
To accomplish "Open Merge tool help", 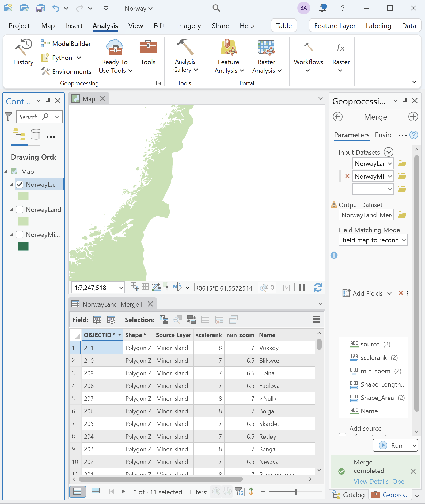I will (414, 135).
